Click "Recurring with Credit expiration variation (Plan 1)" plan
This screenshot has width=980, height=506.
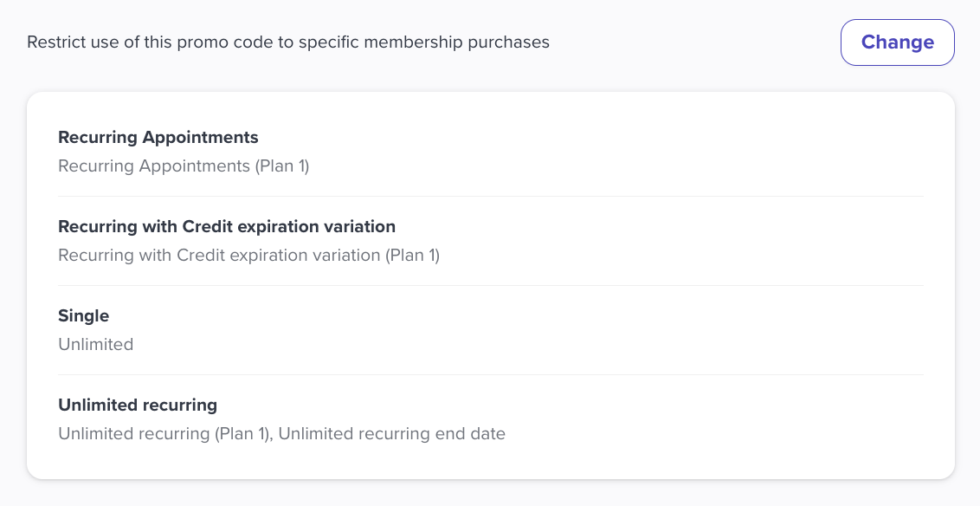[248, 255]
